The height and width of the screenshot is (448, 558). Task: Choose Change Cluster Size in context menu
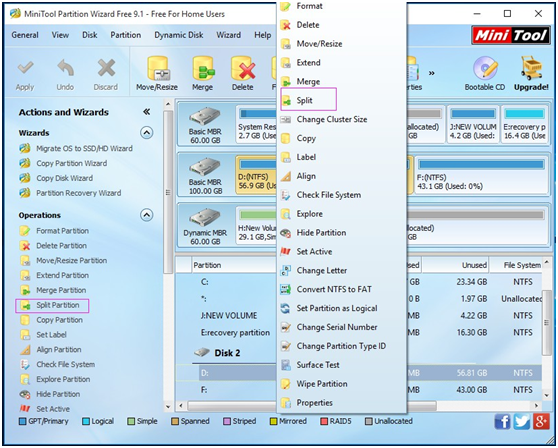[x=342, y=120]
